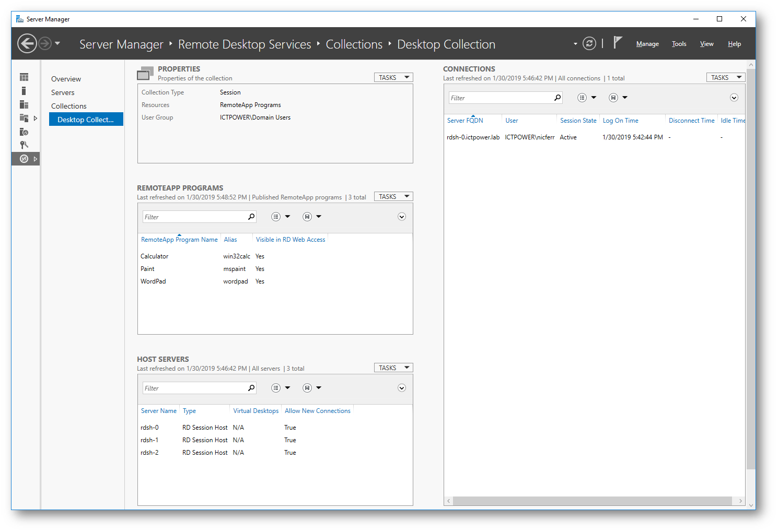Image resolution: width=778 pixels, height=532 pixels.
Task: Open the View menu
Action: click(706, 44)
